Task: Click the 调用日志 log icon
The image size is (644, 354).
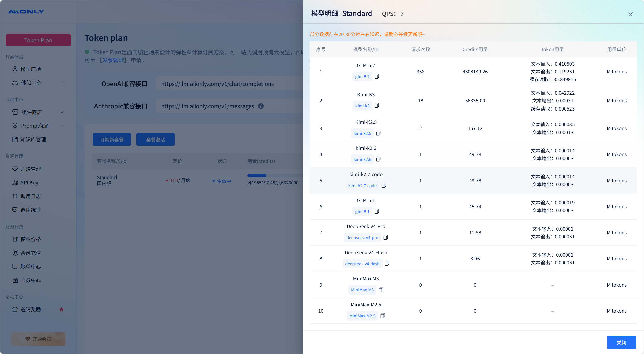Action: click(15, 196)
